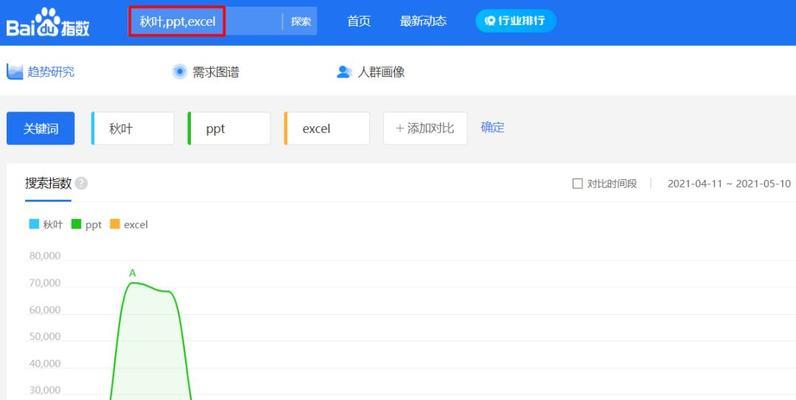Click the 探索 search button
Screen dimensions: 796x400
pyautogui.click(x=301, y=21)
